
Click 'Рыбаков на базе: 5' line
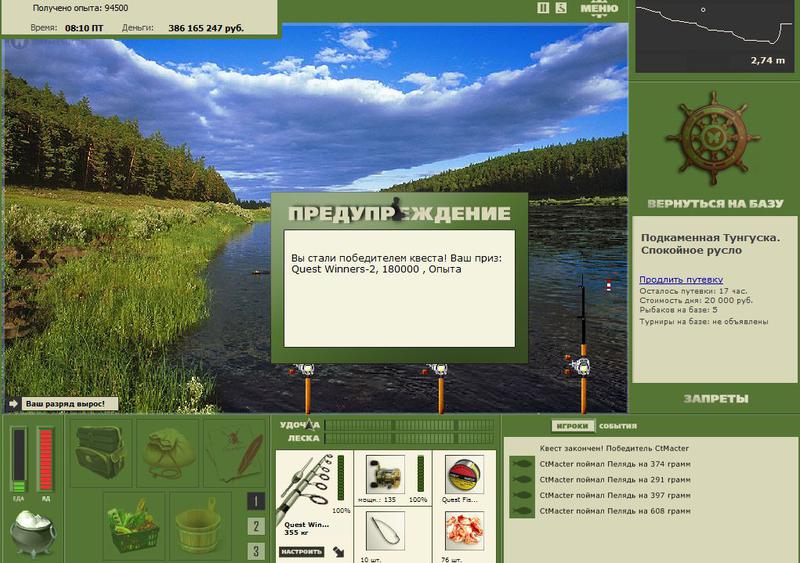[x=679, y=310]
